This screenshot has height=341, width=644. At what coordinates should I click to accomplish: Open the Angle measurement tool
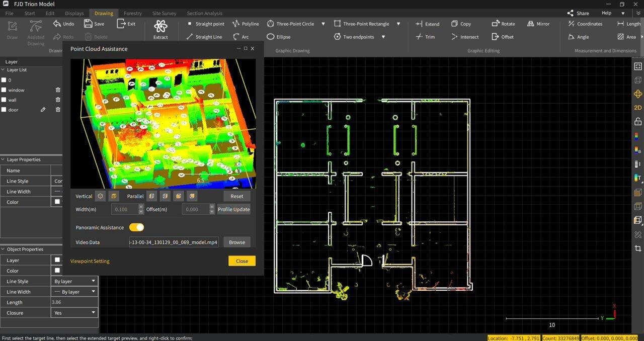point(578,37)
